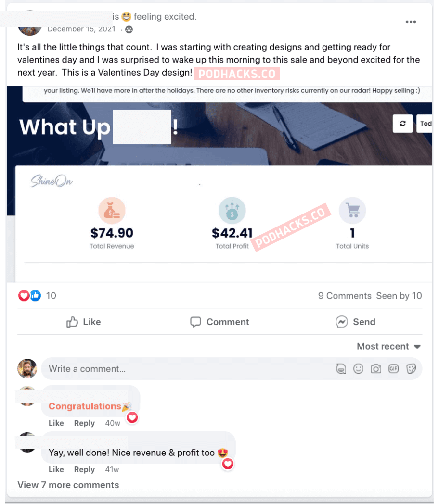Click the avatar sticker icon in comment box
Viewport: 439px width, 504px height.
341,369
